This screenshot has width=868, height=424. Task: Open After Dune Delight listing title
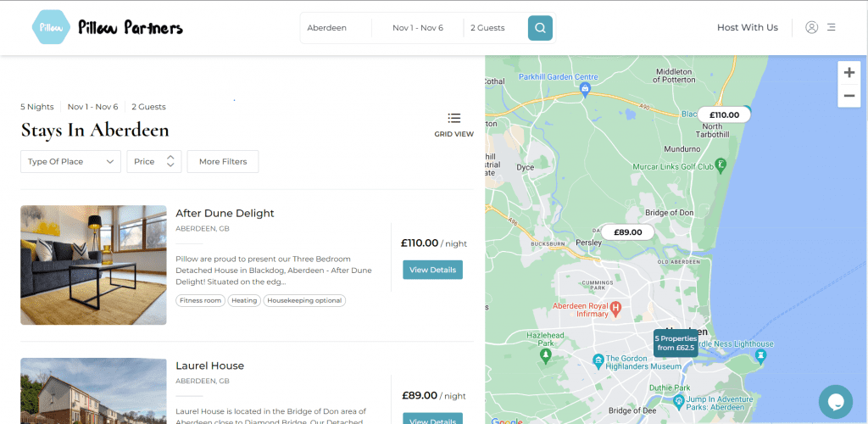[225, 213]
